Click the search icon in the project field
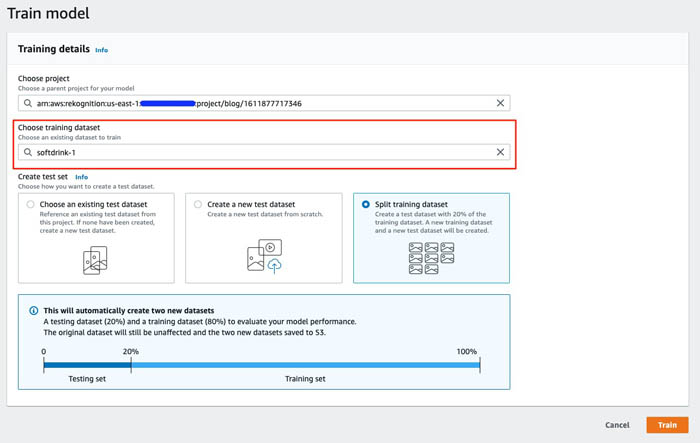Image resolution: width=700 pixels, height=443 pixels. [x=28, y=103]
